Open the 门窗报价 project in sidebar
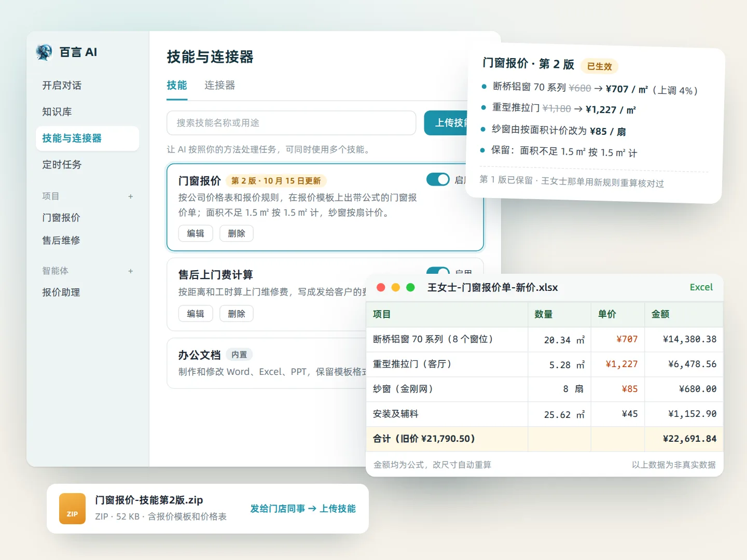This screenshot has height=560, width=747. coord(87,218)
